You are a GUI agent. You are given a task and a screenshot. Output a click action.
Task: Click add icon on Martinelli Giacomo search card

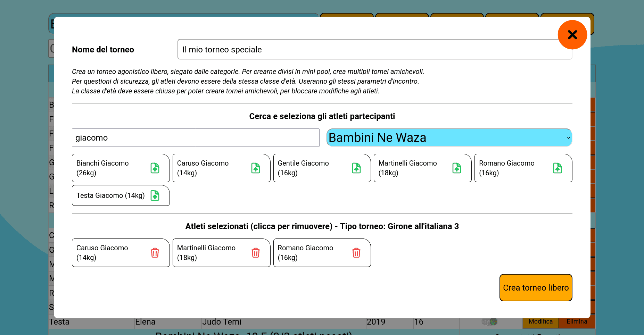[457, 168]
